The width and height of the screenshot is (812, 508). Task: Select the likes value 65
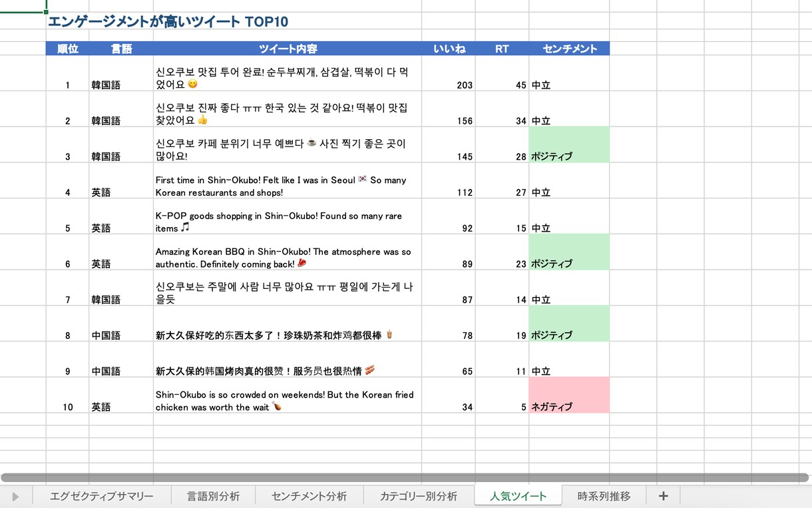click(449, 360)
